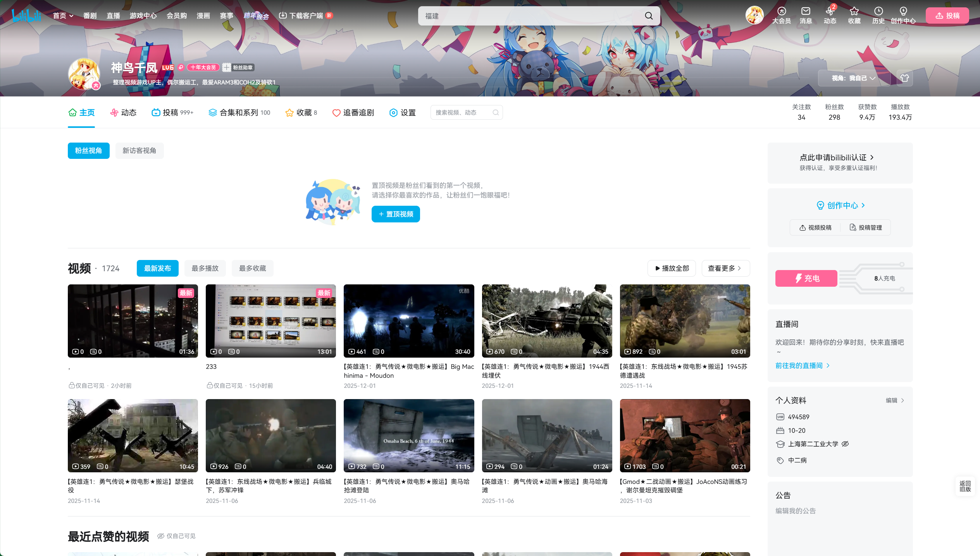
Task: Switch to the 追番追剧 tab
Action: click(x=353, y=112)
